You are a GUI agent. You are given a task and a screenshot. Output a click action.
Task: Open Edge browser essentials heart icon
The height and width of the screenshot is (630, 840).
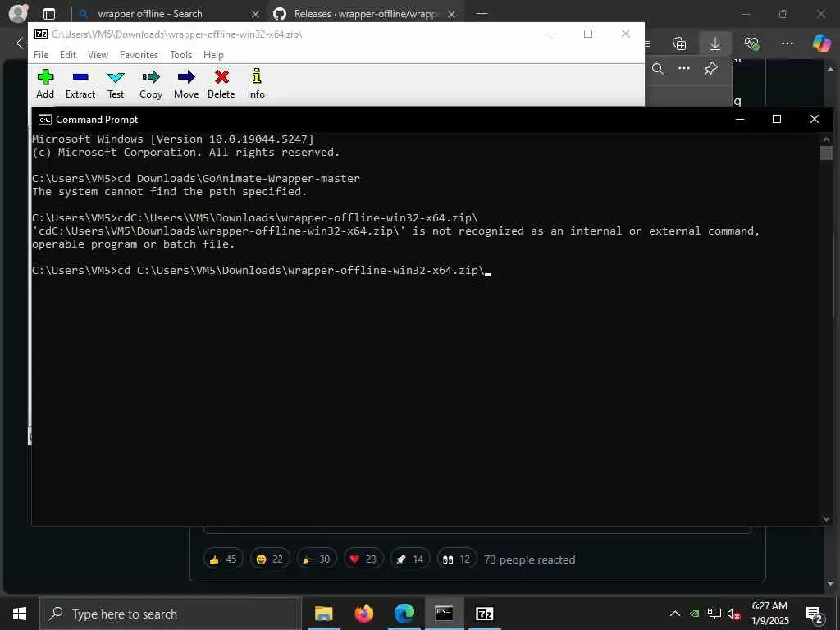click(751, 43)
